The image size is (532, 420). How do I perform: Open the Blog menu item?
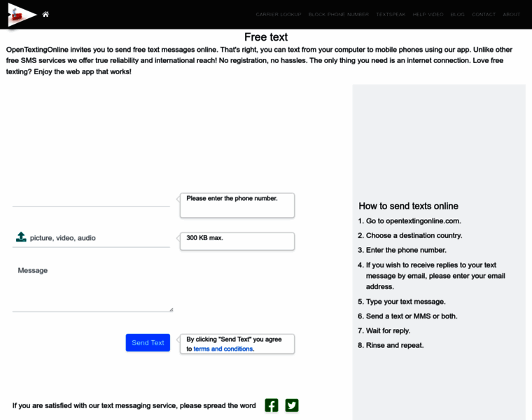(x=458, y=15)
